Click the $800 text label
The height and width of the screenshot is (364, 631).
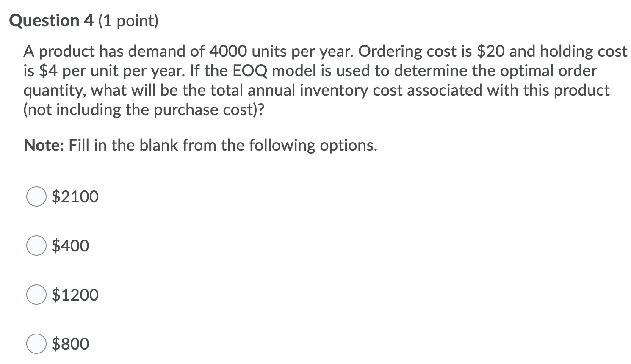coord(70,344)
